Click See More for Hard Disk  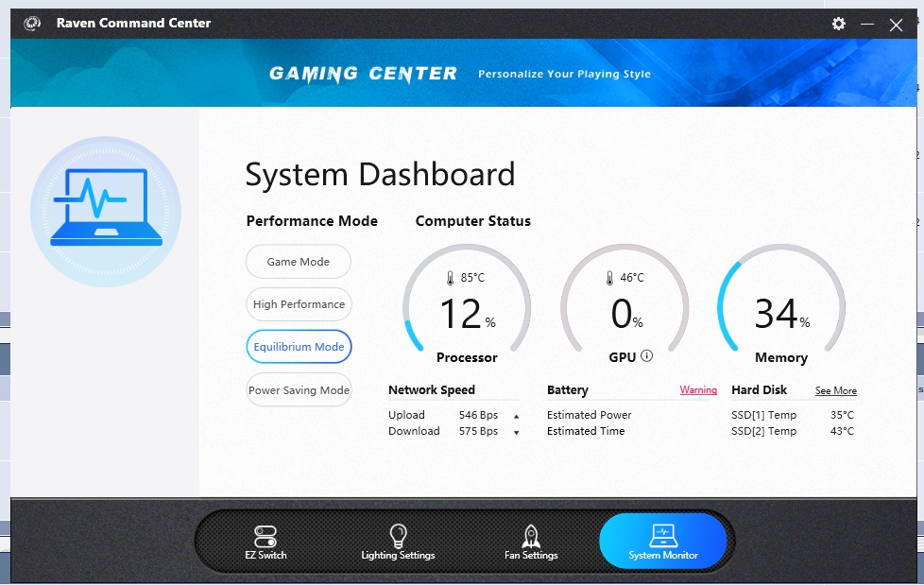[x=835, y=391]
